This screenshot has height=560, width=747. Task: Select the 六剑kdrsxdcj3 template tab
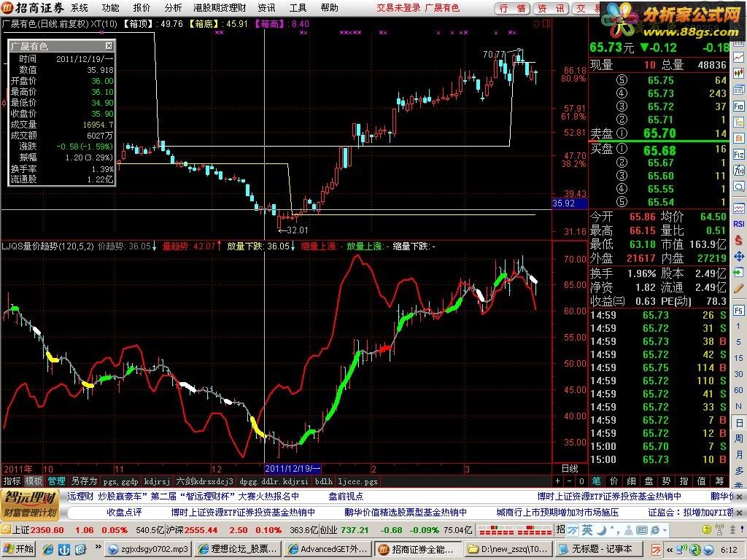pos(205,481)
